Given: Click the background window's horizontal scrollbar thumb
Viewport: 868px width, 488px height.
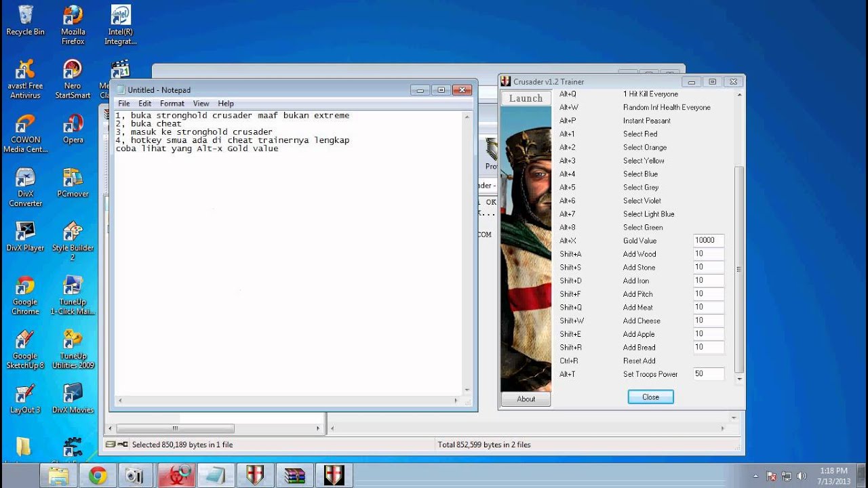Looking at the screenshot, I should coord(175,428).
